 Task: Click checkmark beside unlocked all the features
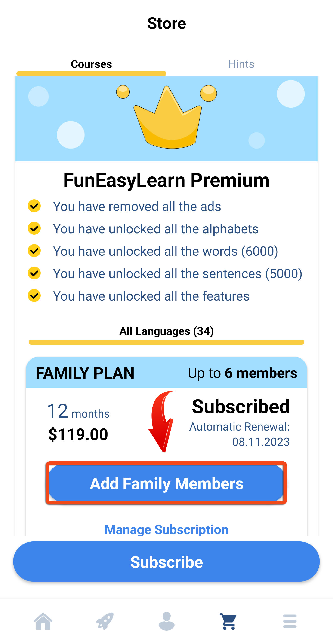(34, 295)
